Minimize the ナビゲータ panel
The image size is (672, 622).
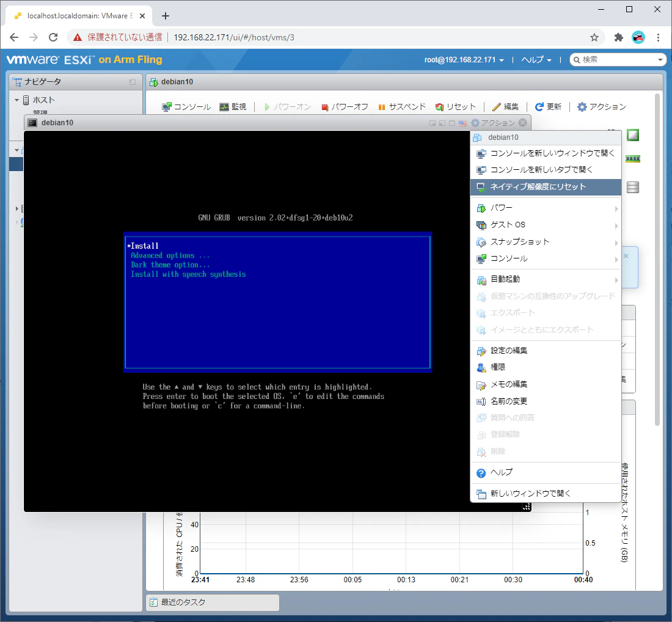(x=133, y=82)
